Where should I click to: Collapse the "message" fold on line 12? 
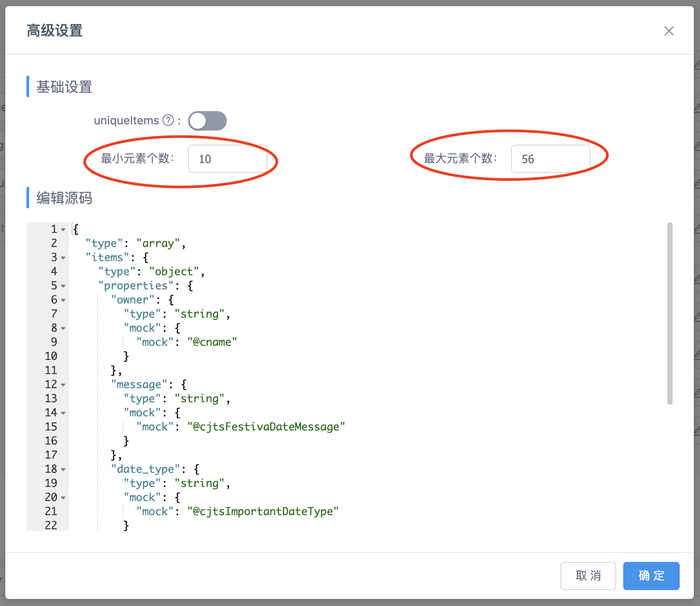tap(63, 385)
